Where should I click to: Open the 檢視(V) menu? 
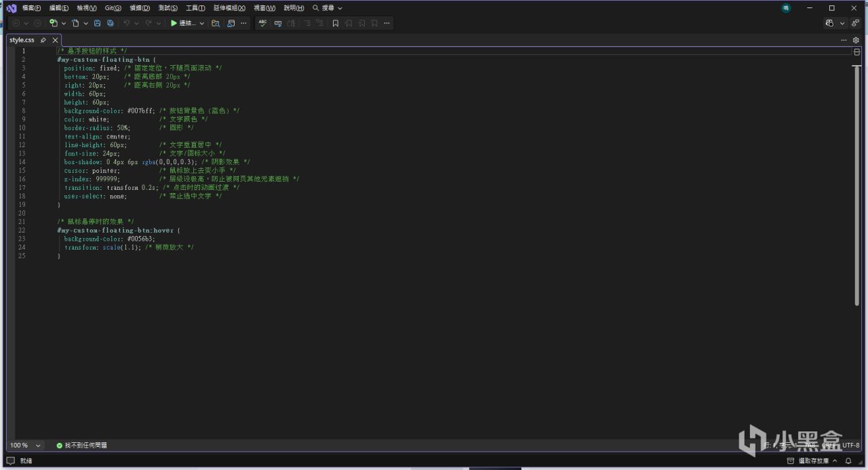(x=87, y=8)
